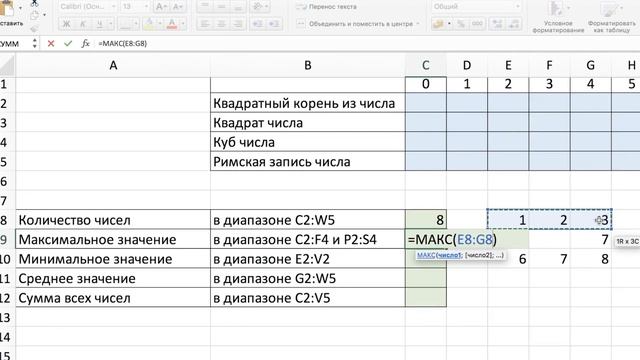This screenshot has height=360, width=640.
Task: Select column G header
Action: [591, 65]
